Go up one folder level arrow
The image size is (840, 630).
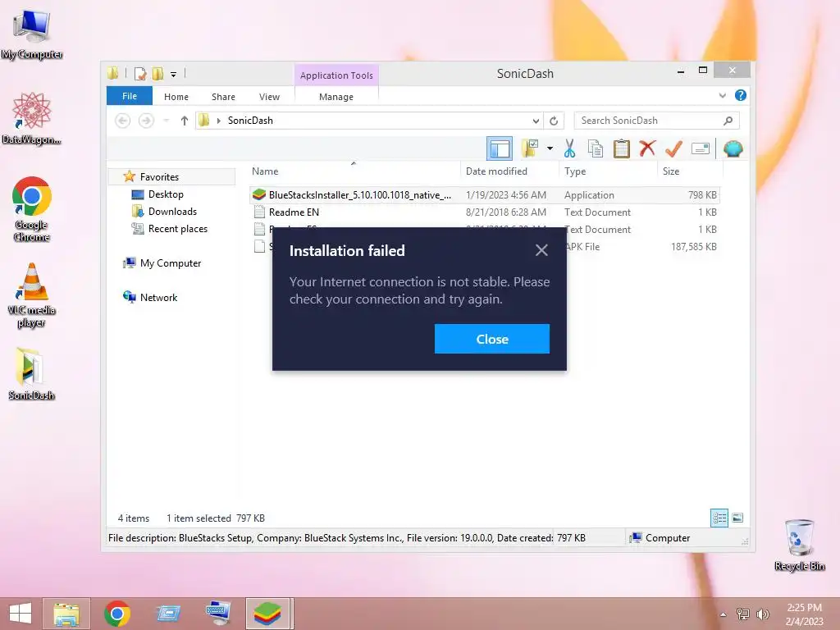[185, 121]
